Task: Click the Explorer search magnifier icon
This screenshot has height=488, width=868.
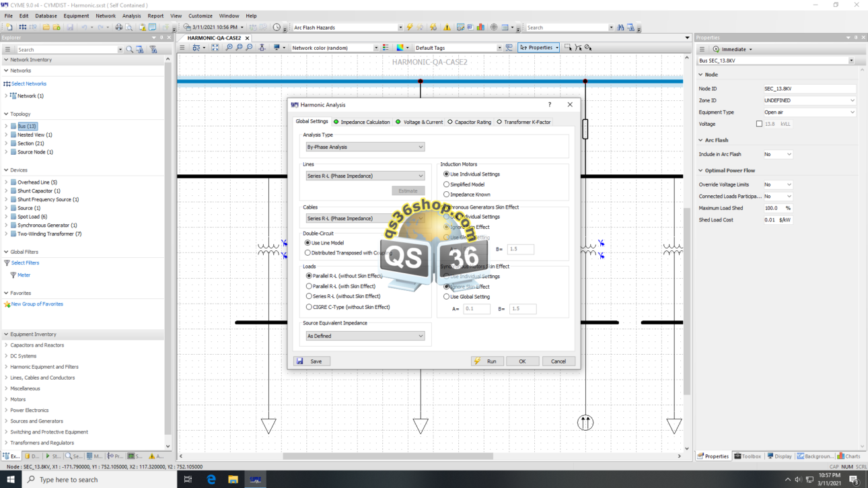Action: pos(130,50)
